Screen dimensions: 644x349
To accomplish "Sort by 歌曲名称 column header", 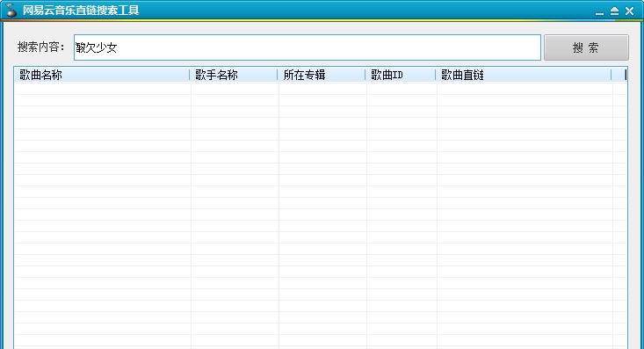I will coord(102,75).
